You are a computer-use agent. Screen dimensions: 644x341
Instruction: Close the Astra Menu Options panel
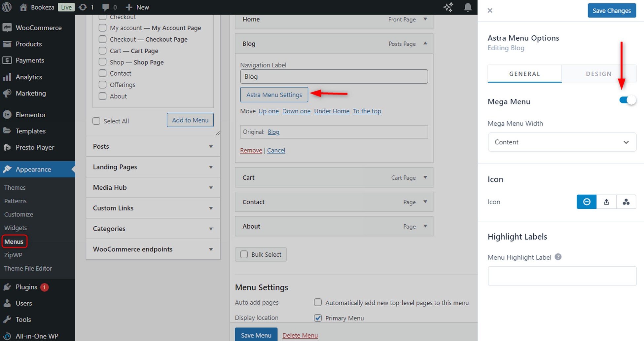pos(490,11)
